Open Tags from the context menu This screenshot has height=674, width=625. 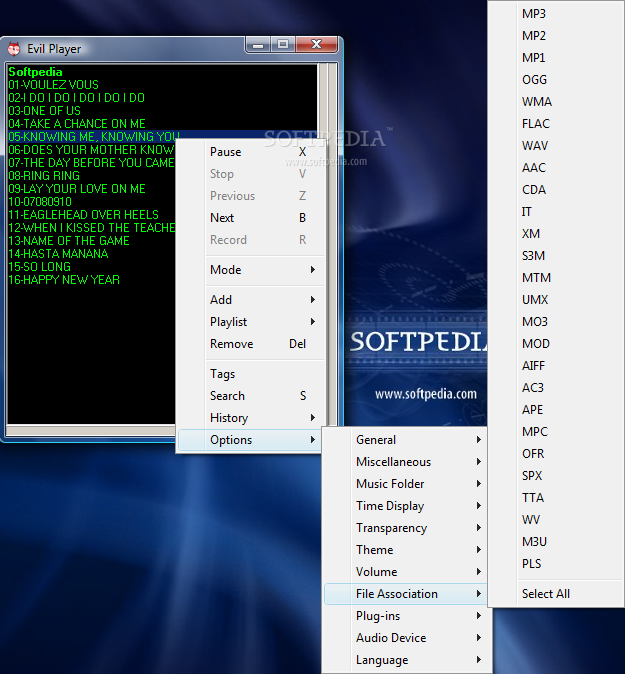(x=251, y=374)
